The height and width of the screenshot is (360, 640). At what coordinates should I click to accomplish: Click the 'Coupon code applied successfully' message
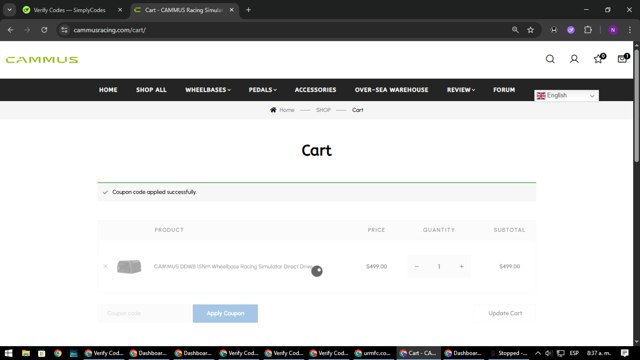tap(154, 192)
